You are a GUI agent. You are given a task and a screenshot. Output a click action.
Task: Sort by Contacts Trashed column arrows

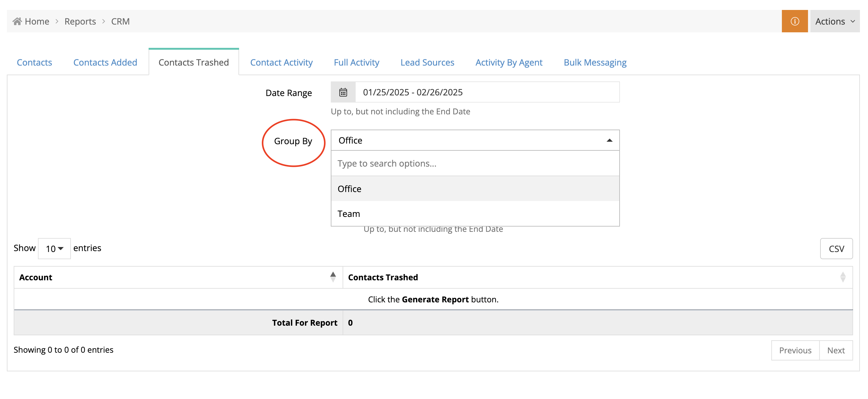coord(843,277)
